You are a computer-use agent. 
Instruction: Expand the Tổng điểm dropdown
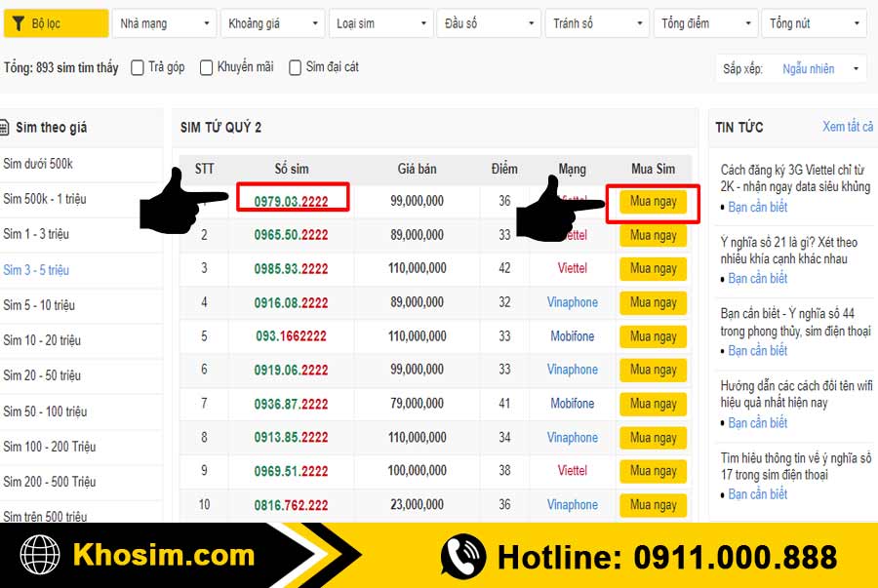(x=704, y=23)
